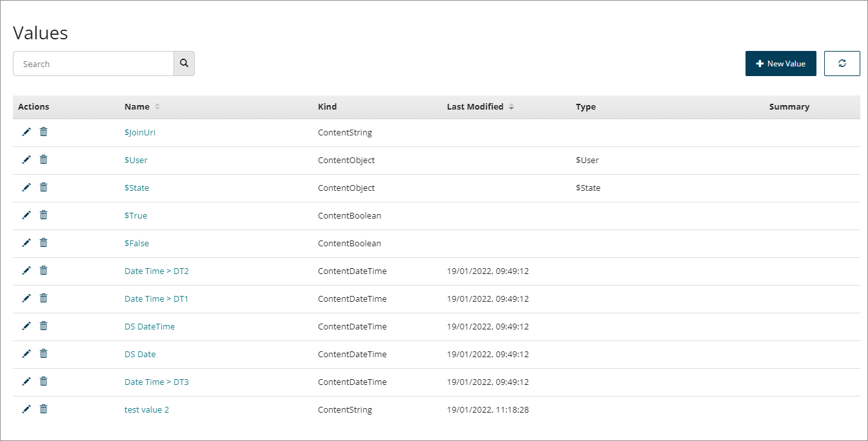Open the test value 2 link
This screenshot has width=868, height=441.
click(146, 410)
